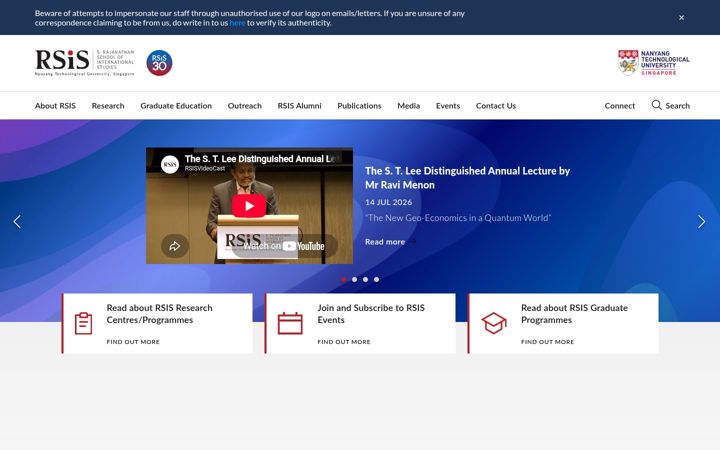Open lecture headline by Mr Ravi Menon
The image size is (720, 450).
click(x=467, y=178)
